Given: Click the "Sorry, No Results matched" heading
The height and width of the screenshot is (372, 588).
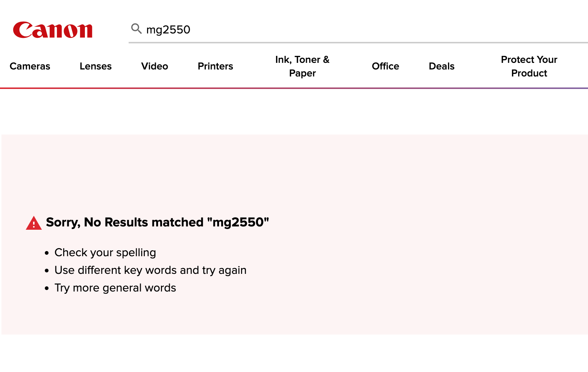Looking at the screenshot, I should point(158,222).
